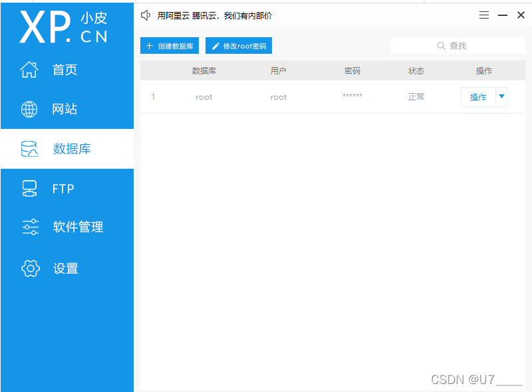
Task: Click the magnifier icon in search box
Action: pos(441,46)
